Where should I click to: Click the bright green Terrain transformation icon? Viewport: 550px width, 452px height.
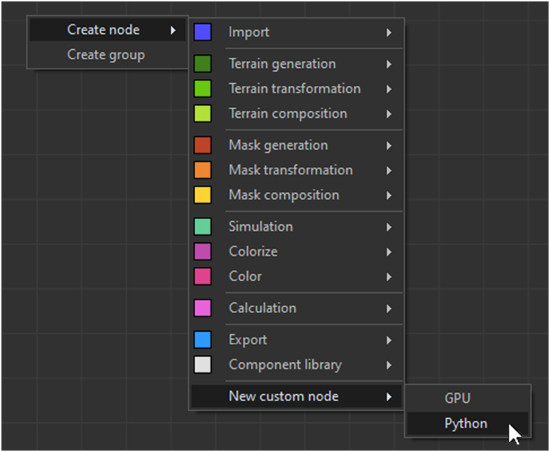click(202, 89)
